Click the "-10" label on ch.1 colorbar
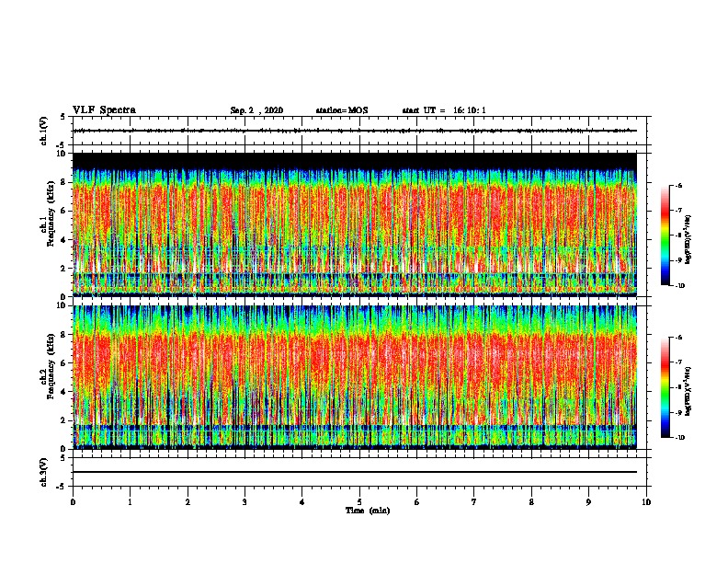Viewport: 728px width, 563px height. tap(679, 286)
